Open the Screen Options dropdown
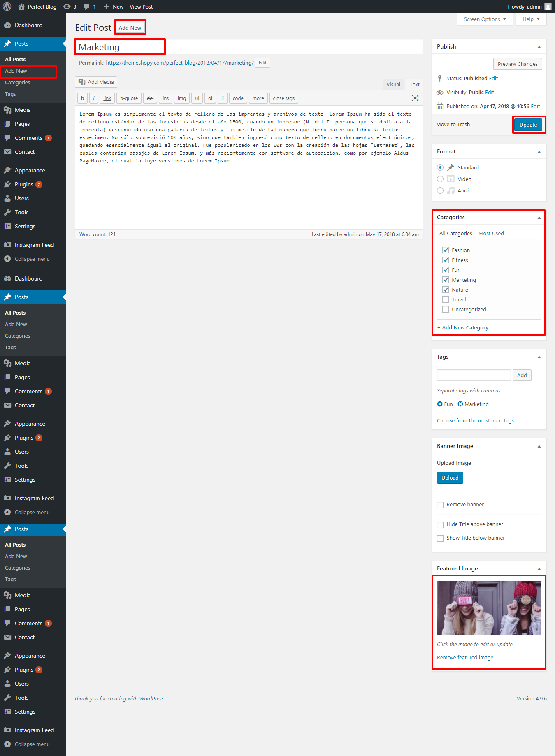 (x=485, y=19)
